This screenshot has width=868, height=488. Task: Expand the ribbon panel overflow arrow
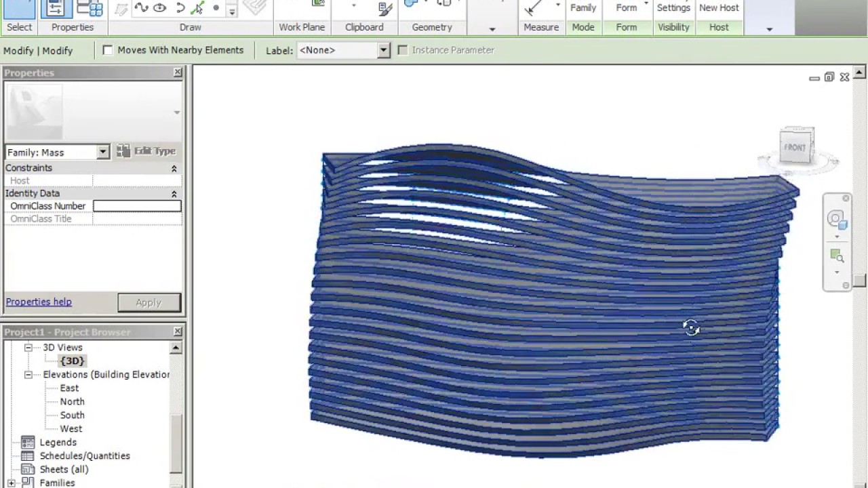[769, 29]
